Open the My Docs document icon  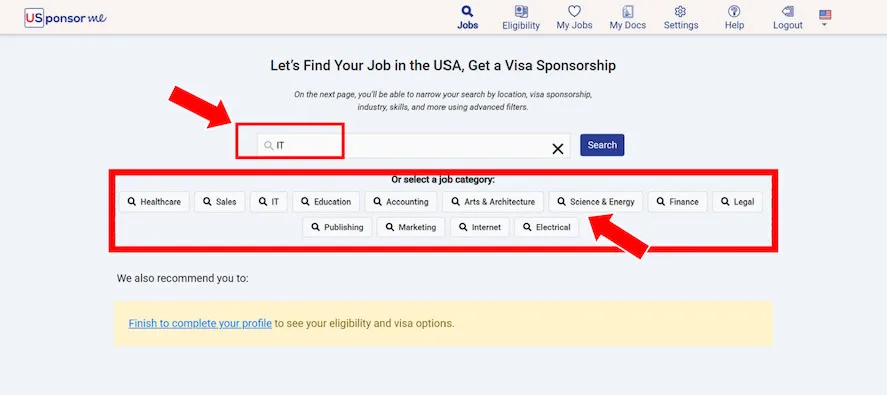click(627, 11)
